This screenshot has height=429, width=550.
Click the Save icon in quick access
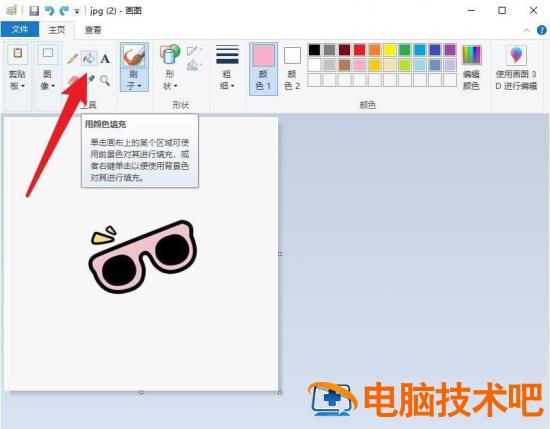(34, 11)
